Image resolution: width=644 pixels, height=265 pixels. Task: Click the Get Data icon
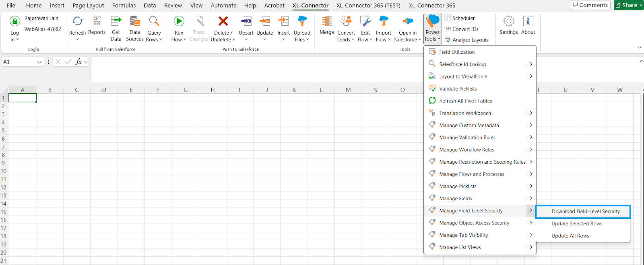tap(116, 21)
